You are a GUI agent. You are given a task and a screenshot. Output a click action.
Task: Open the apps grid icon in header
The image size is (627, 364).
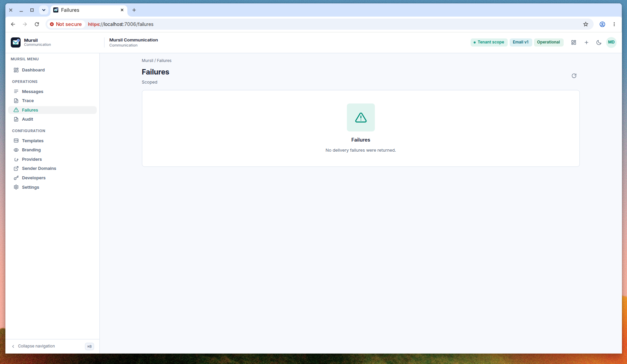[574, 42]
